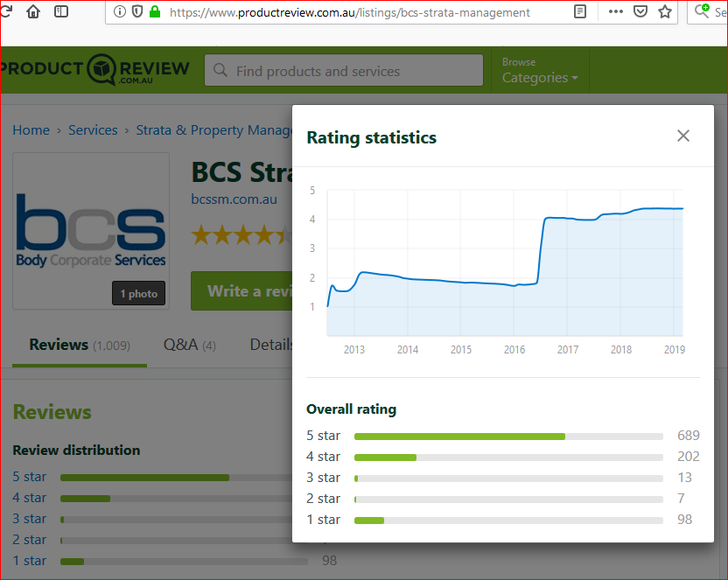
Task: Click the 1 photo badge on logo
Action: pos(138,294)
